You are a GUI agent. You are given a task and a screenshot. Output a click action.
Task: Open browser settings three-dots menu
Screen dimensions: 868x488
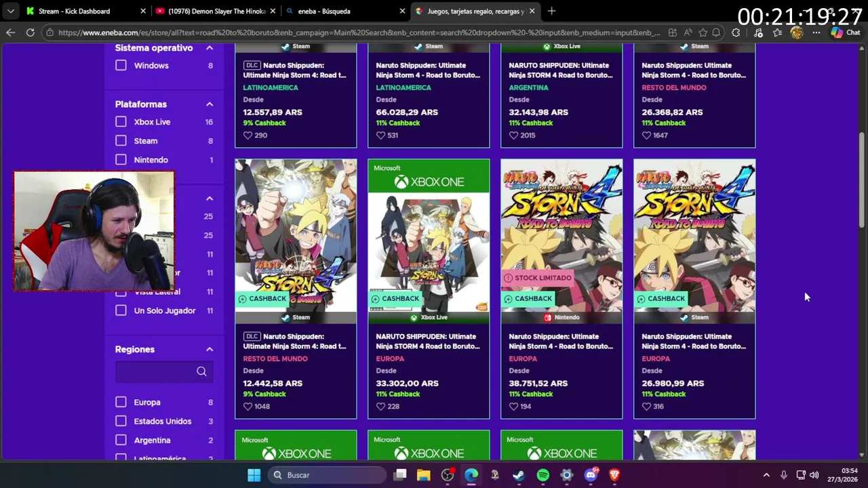pyautogui.click(x=816, y=33)
